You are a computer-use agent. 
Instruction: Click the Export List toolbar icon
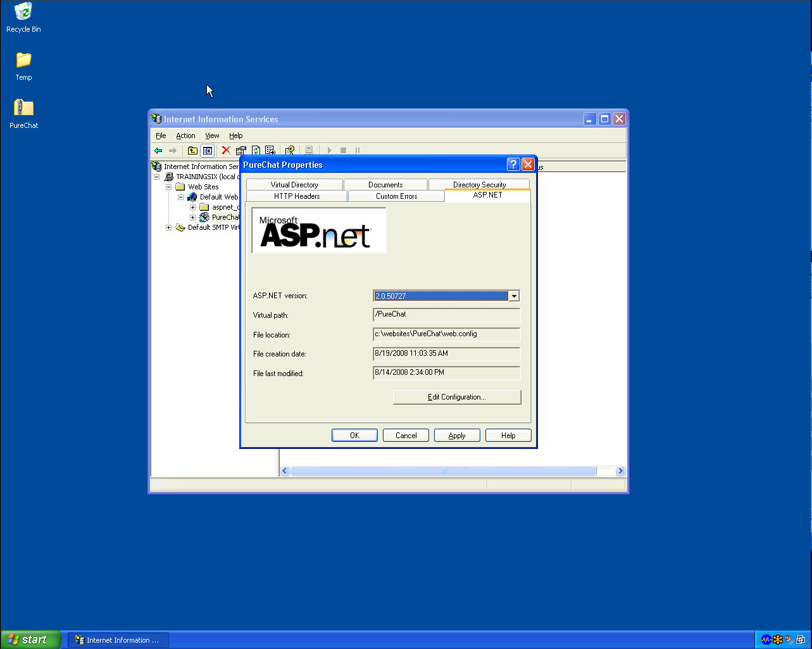(x=270, y=151)
